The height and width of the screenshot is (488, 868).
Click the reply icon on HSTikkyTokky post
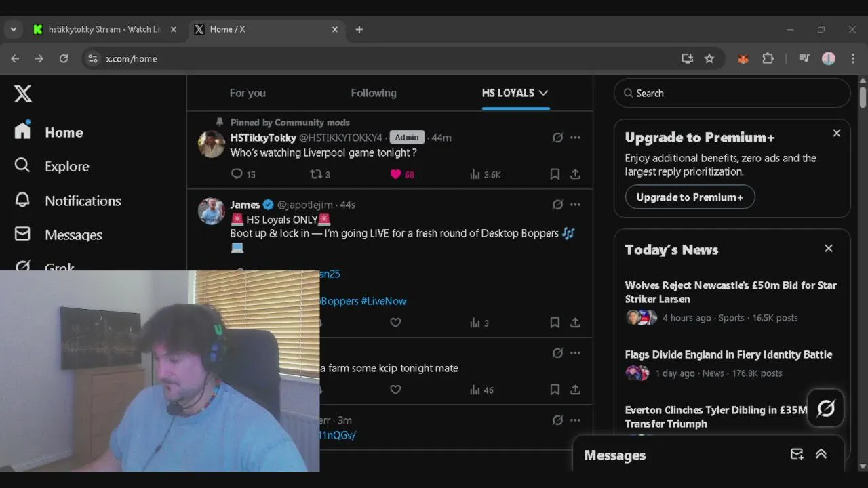[x=237, y=174]
